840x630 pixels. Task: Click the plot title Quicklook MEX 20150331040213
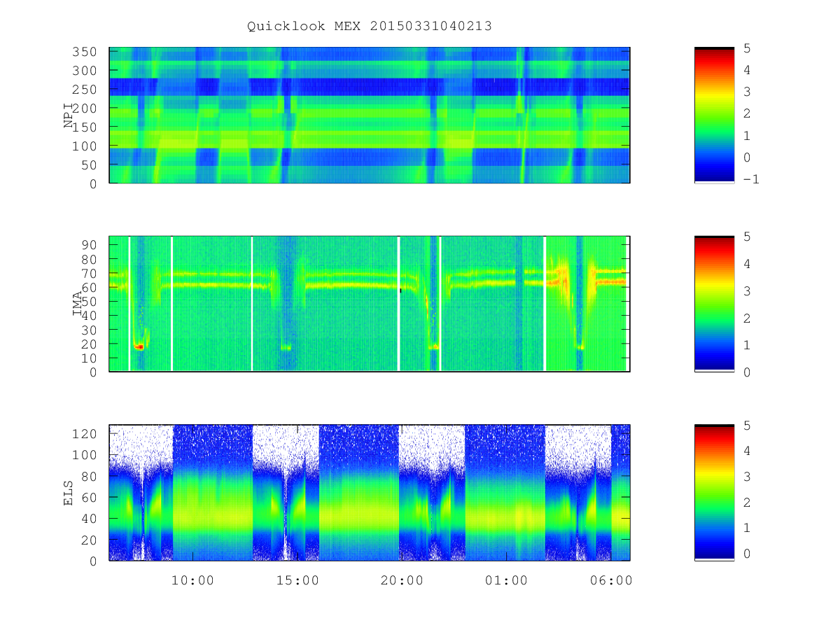coord(370,27)
